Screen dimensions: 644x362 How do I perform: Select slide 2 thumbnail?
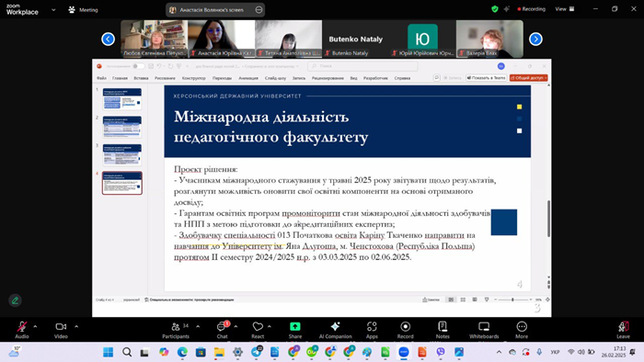pos(122,127)
